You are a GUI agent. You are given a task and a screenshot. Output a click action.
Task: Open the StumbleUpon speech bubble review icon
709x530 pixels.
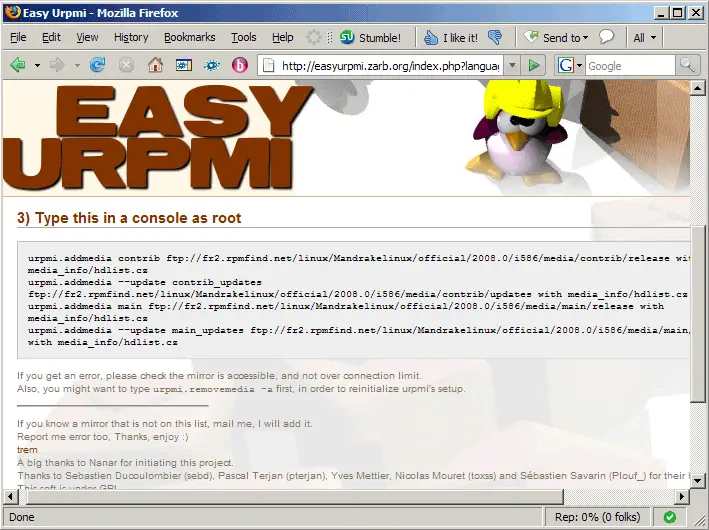pyautogui.click(x=606, y=37)
